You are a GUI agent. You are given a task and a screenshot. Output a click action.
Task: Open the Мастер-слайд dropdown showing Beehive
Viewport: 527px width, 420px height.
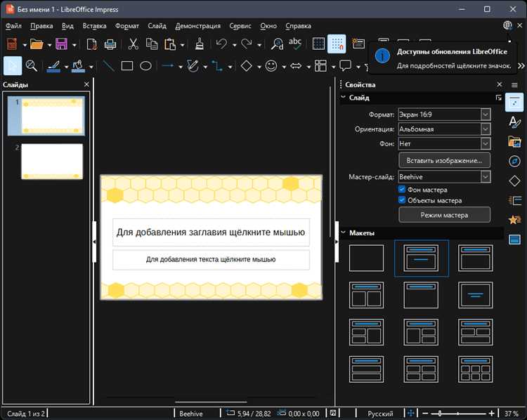(x=444, y=177)
